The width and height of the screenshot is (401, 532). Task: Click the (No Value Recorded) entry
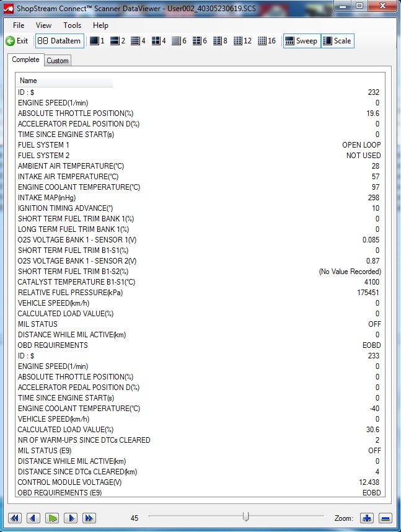click(x=350, y=272)
